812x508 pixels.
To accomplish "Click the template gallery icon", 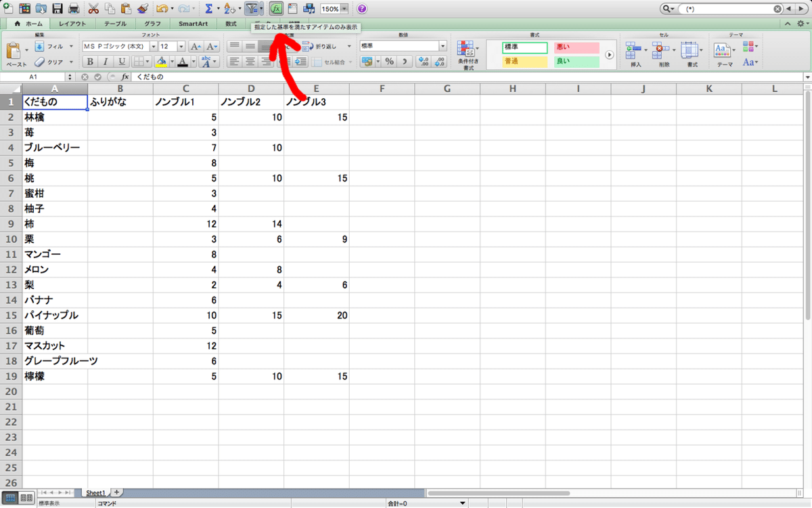I will tap(25, 9).
